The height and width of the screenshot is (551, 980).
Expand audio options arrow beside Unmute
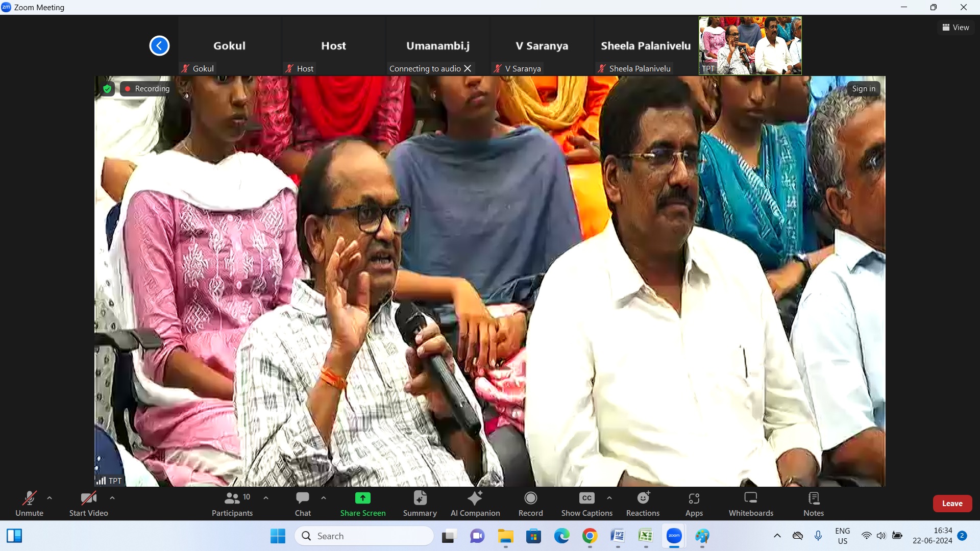[50, 498]
